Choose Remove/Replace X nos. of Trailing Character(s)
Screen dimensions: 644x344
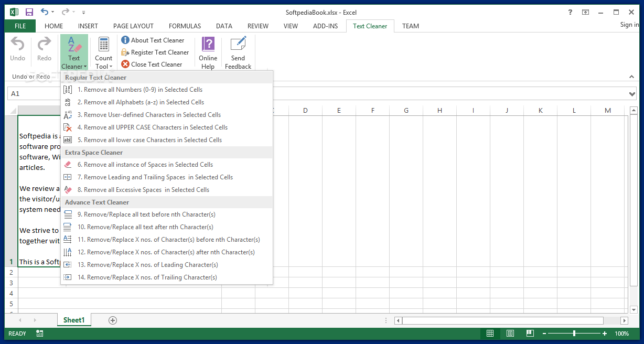tap(167, 277)
